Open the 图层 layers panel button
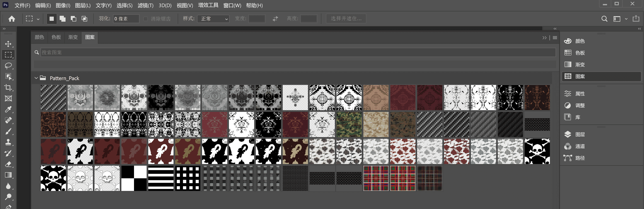The width and height of the screenshot is (644, 209). point(580,134)
